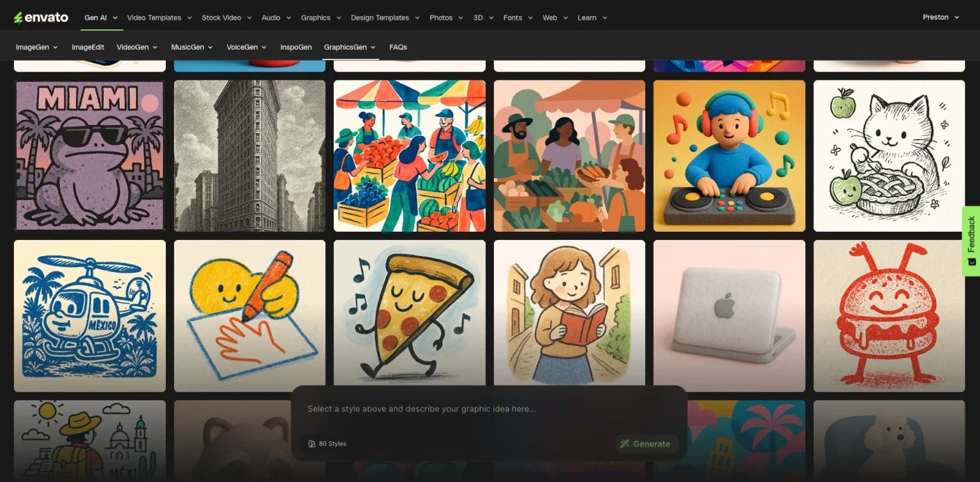This screenshot has width=980, height=482.
Task: Go to the Envato home logo
Action: 41,17
